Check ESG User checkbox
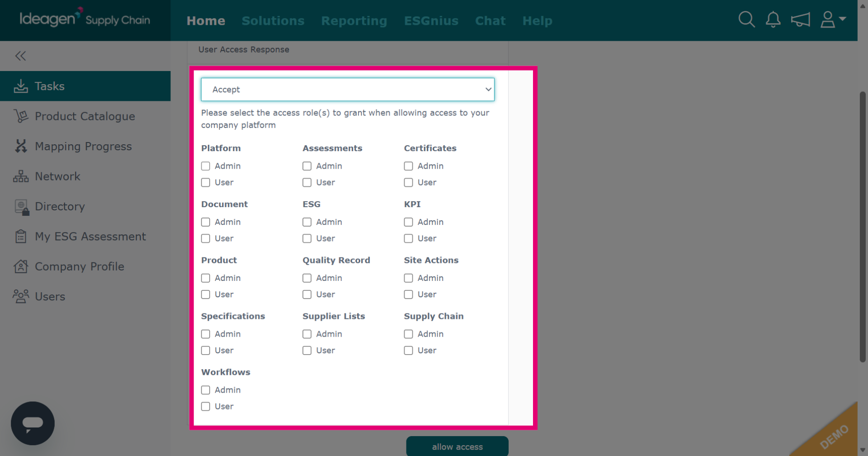This screenshot has height=456, width=868. coord(307,238)
